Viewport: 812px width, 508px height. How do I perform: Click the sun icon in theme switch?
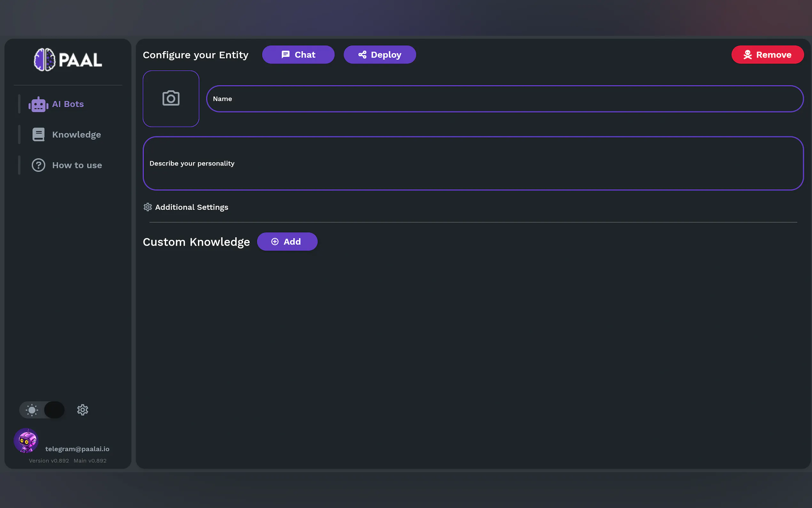pos(32,409)
